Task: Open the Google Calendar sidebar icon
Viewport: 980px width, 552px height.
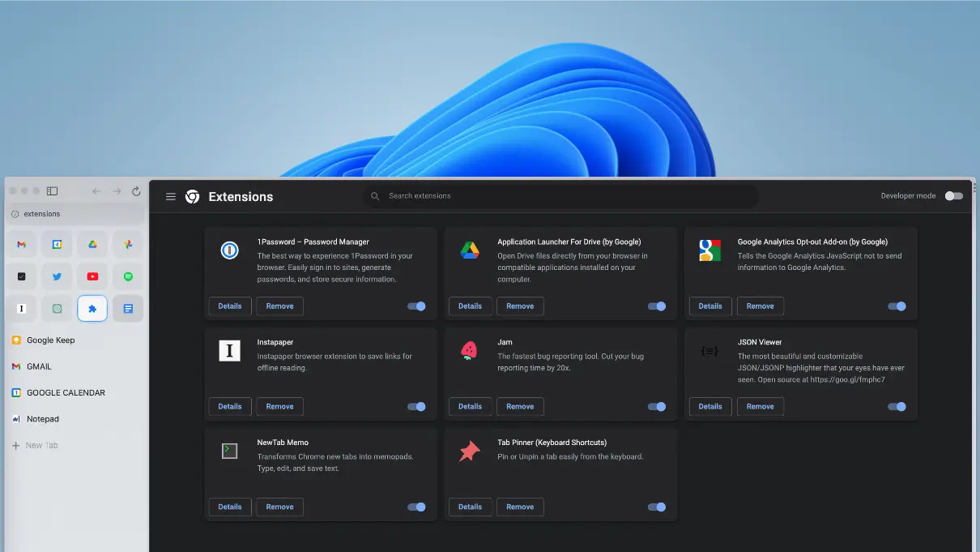Action: pos(57,244)
